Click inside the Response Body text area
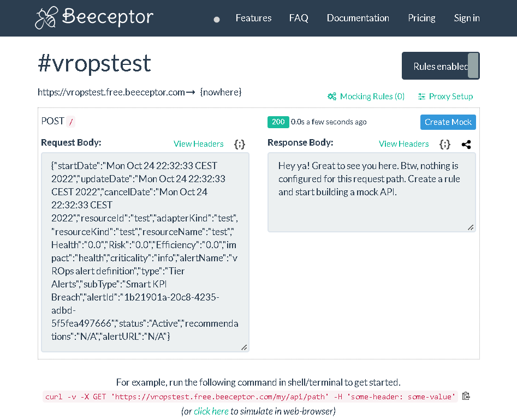The image size is (517, 420). tap(372, 193)
